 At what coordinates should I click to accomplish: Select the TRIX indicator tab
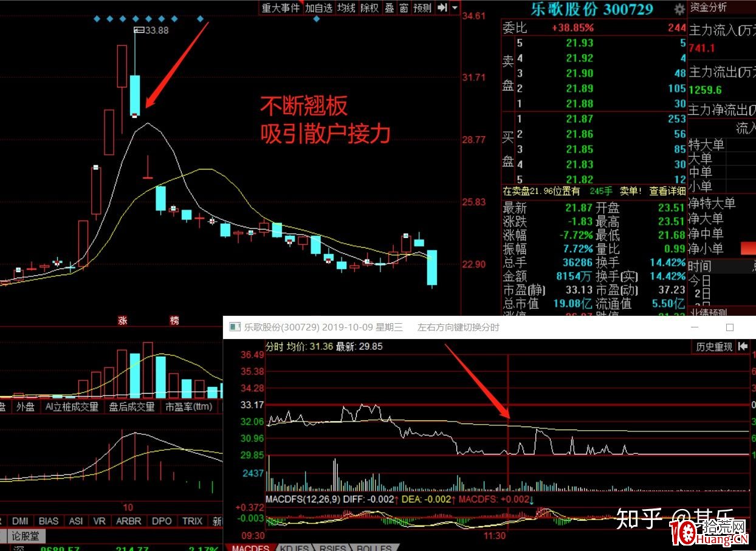[192, 521]
